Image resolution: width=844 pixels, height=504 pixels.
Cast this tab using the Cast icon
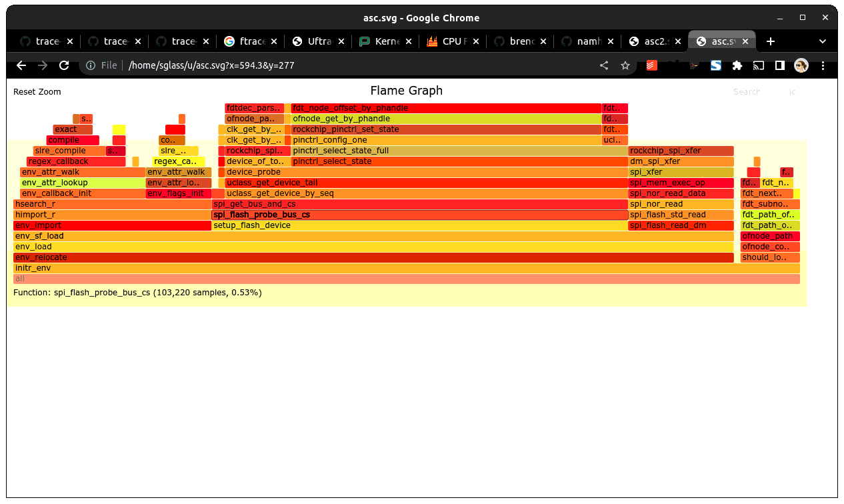pyautogui.click(x=758, y=65)
